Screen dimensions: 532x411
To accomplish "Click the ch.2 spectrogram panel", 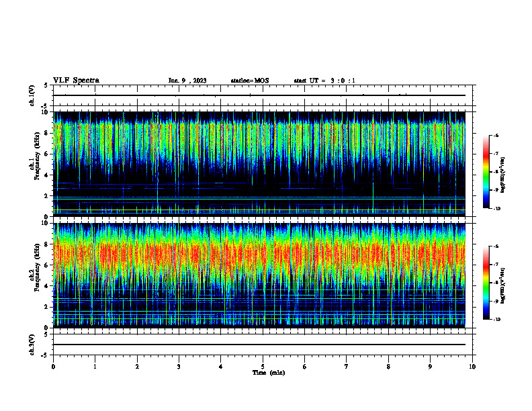I will tap(259, 275).
